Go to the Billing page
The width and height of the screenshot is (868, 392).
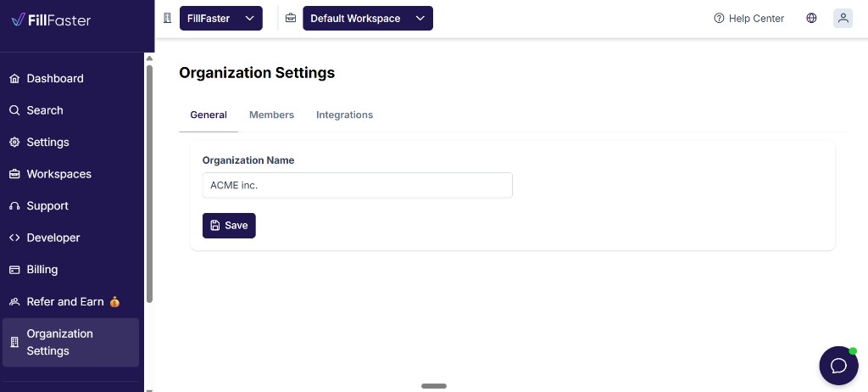[x=71, y=270]
